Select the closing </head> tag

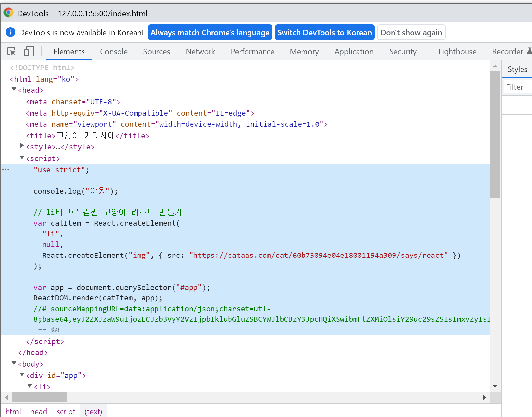pyautogui.click(x=33, y=352)
